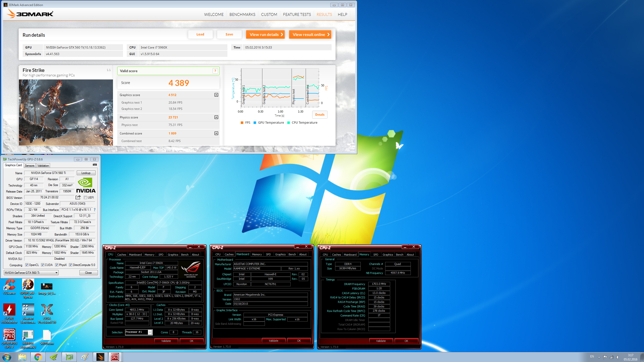Switch to the Validation tab in GPU-Z
644x362 pixels.
point(43,165)
